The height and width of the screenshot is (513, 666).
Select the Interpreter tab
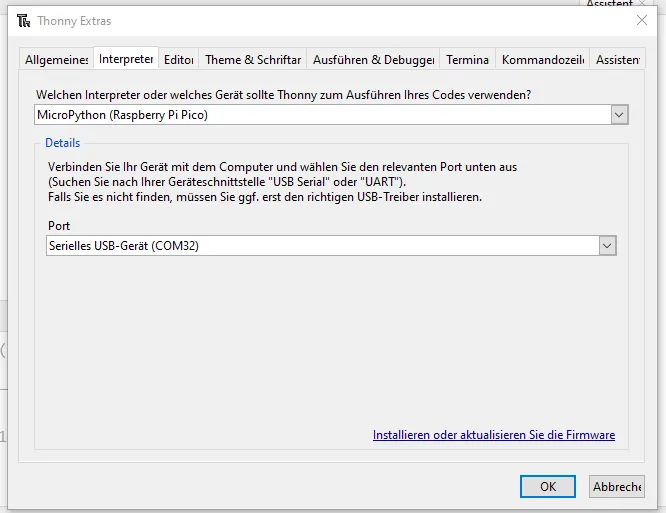(126, 59)
